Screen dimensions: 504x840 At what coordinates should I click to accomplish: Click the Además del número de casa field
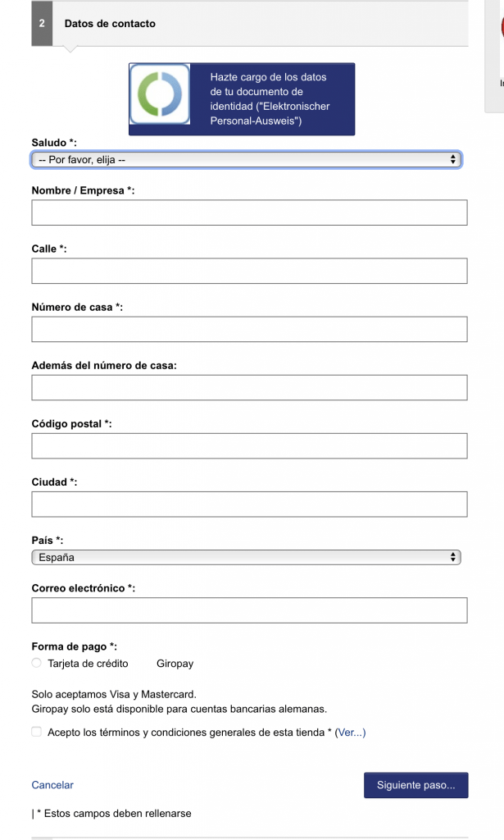click(249, 387)
